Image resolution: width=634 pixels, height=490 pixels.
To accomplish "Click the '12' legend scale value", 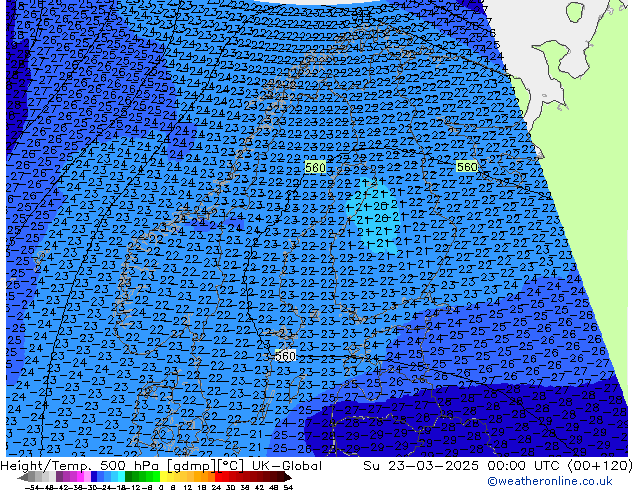I will 188,488.
